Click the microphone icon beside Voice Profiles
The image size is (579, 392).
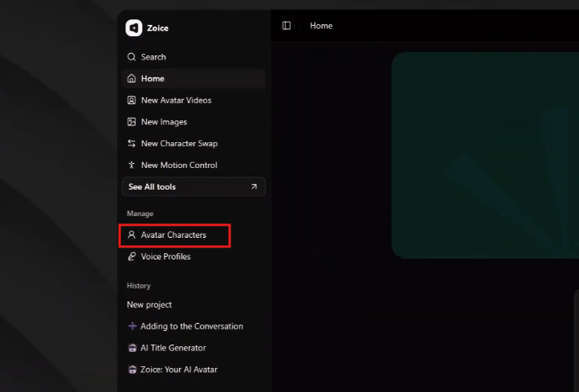(x=132, y=256)
